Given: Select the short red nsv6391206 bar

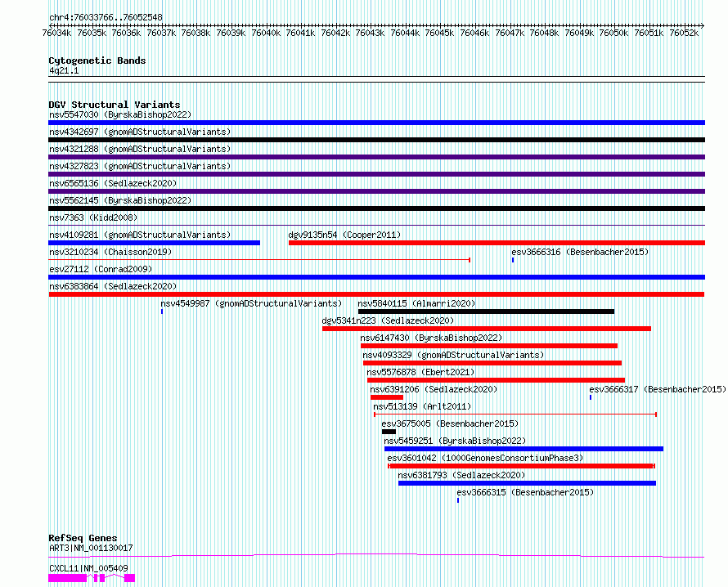Looking at the screenshot, I should (x=387, y=397).
